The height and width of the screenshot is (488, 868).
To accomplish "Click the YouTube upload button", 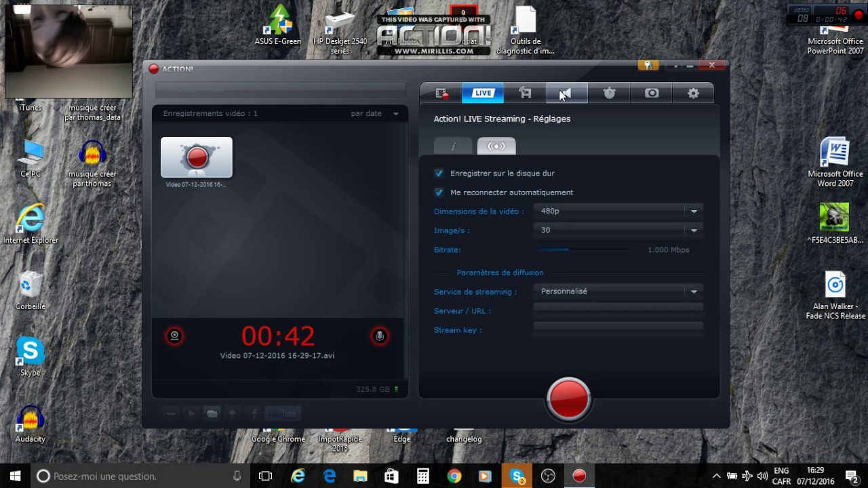I will pos(282,413).
